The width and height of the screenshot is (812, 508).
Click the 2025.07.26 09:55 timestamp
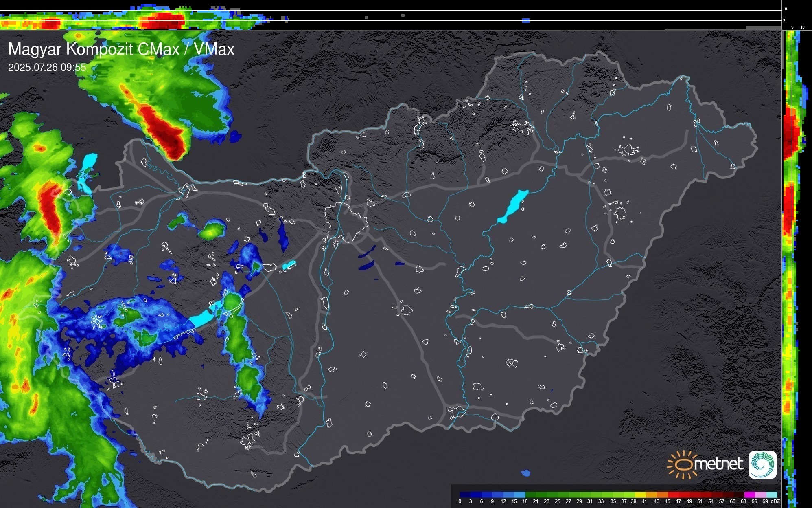(47, 67)
